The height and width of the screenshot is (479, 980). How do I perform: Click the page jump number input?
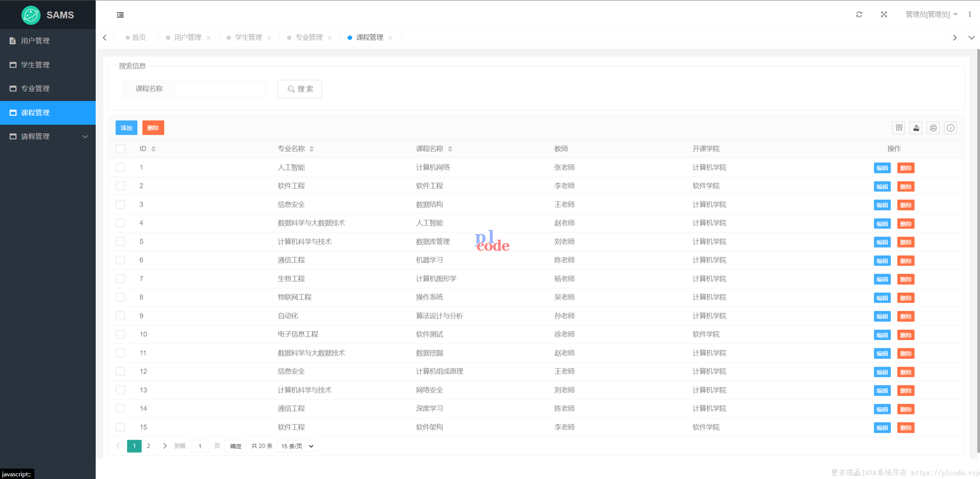(x=200, y=446)
